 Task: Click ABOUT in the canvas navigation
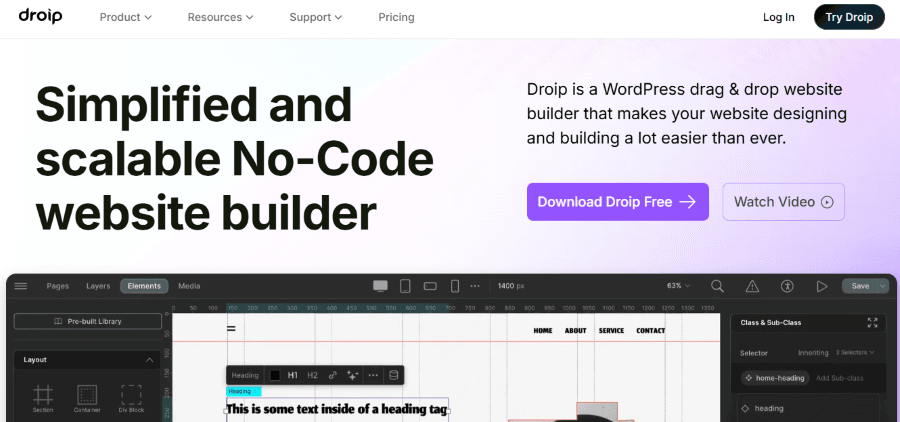[x=576, y=331]
